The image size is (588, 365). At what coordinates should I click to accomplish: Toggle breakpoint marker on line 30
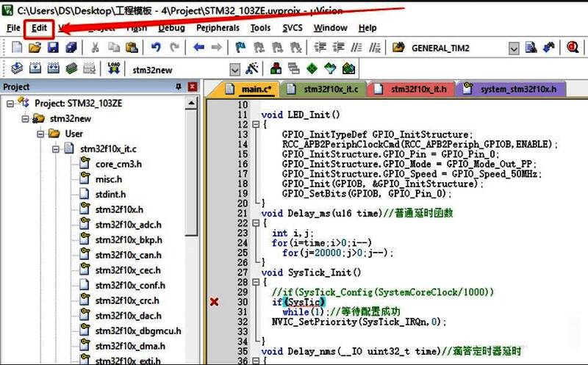pyautogui.click(x=215, y=302)
